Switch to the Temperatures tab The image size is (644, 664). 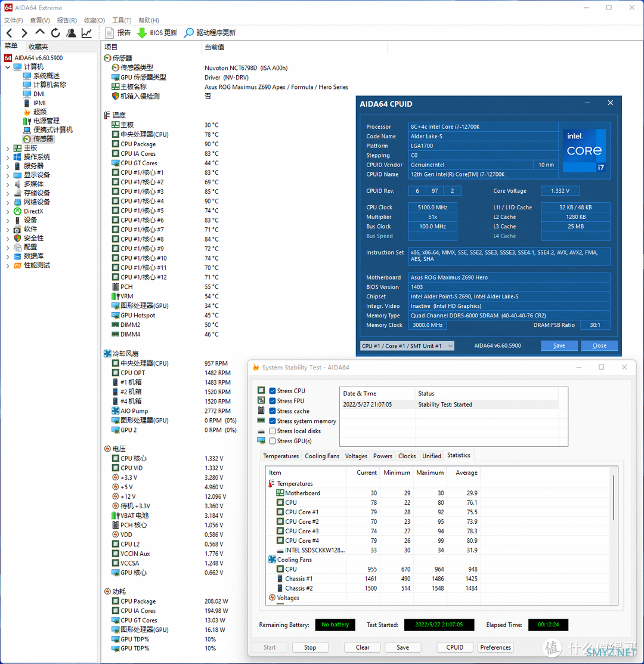pos(281,456)
